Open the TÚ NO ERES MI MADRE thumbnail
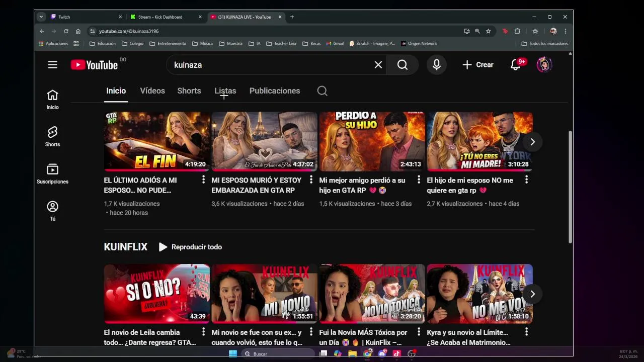 (480, 142)
